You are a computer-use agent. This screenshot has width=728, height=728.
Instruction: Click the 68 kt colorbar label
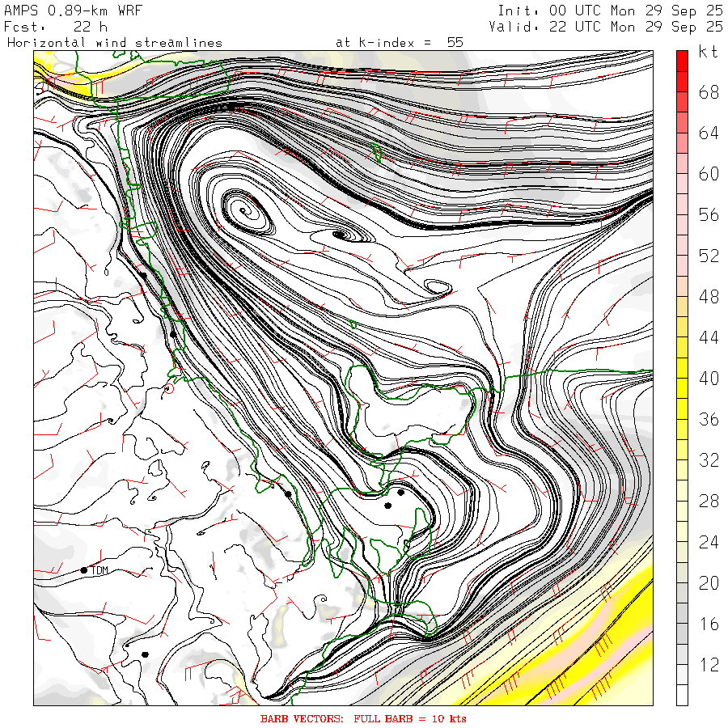709,92
